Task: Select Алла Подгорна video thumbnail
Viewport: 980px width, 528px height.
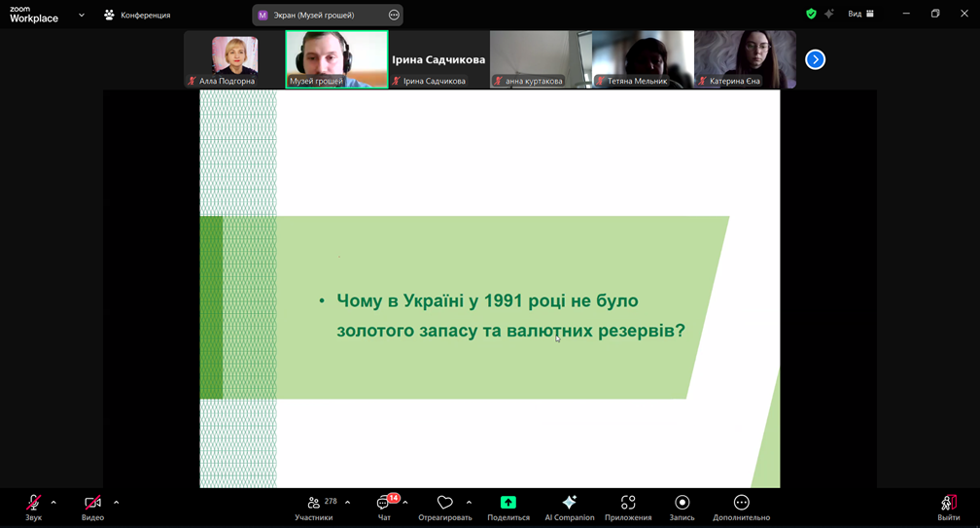Action: pyautogui.click(x=234, y=58)
